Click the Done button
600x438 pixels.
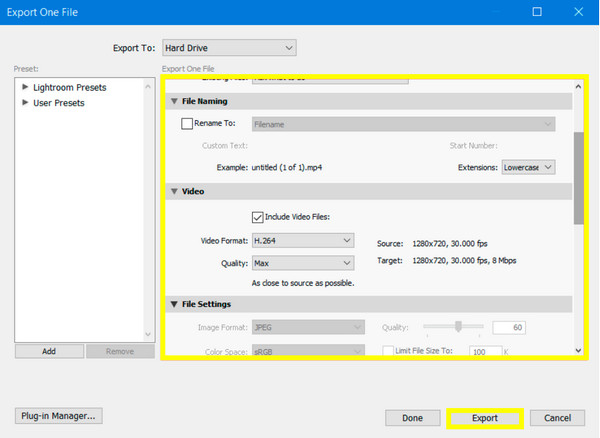coord(412,418)
